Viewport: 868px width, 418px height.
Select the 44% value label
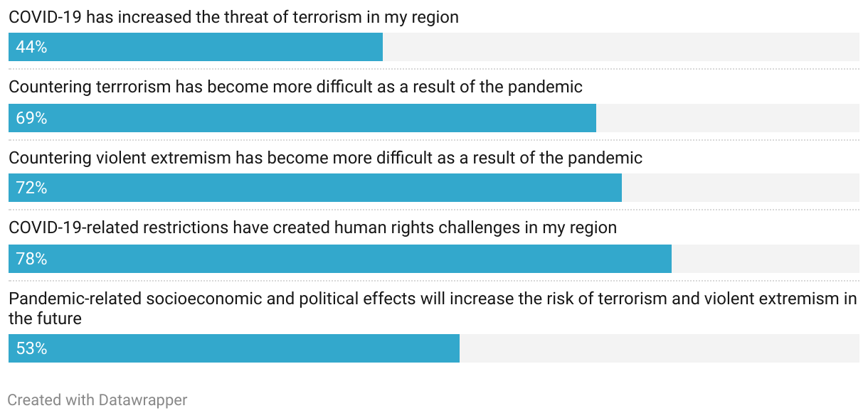coord(31,47)
